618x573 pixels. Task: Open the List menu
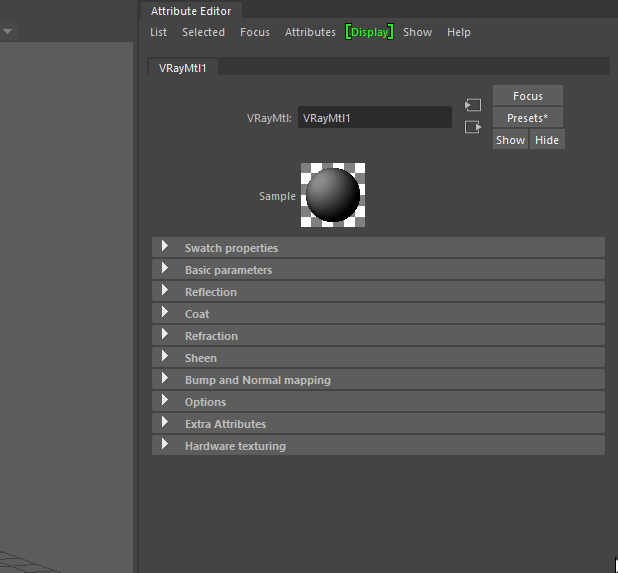point(158,32)
